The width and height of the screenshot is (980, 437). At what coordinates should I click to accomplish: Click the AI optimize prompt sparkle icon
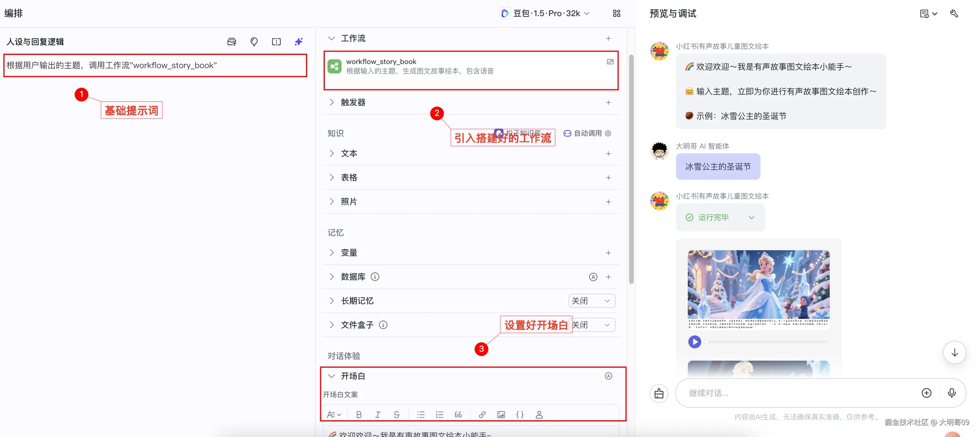click(299, 41)
